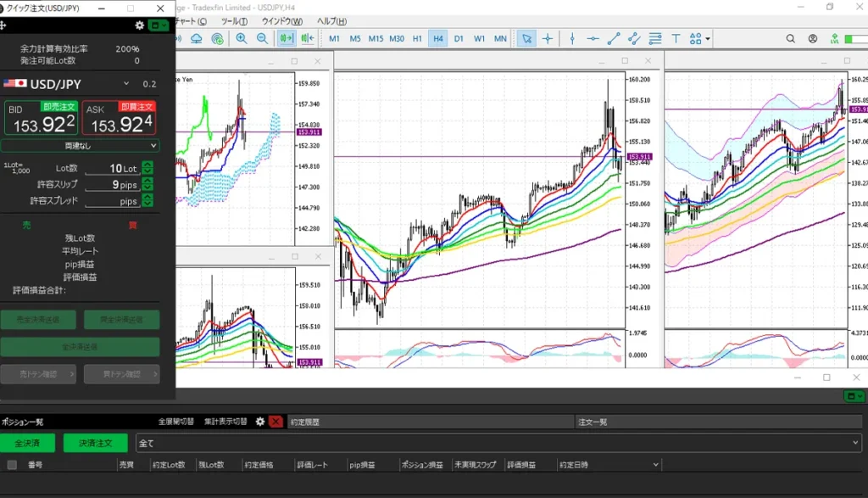The width and height of the screenshot is (868, 498).
Task: Switch to the D1 timeframe
Action: 459,38
